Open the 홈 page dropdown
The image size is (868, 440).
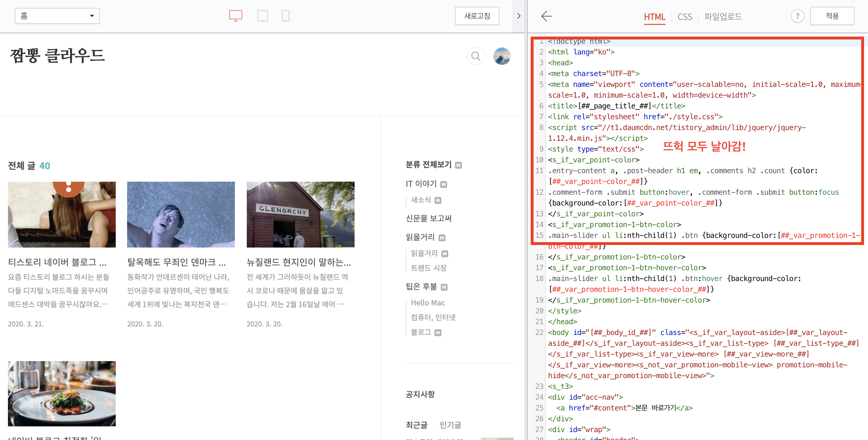click(57, 16)
